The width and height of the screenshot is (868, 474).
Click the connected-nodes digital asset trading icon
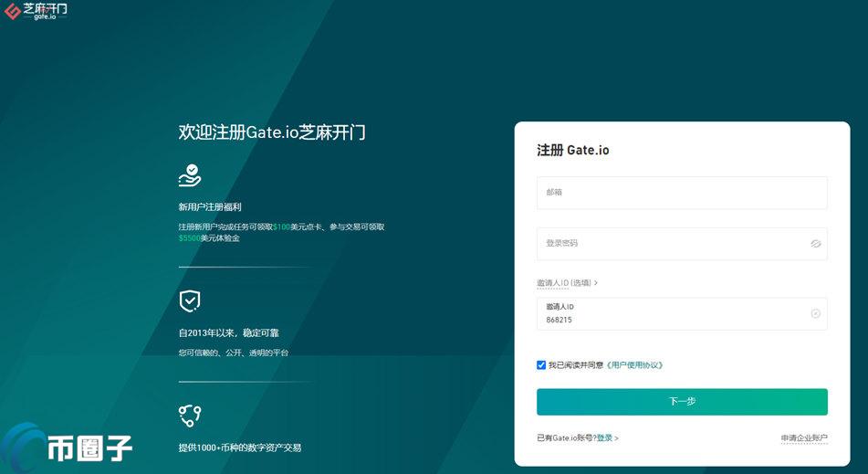click(x=189, y=416)
